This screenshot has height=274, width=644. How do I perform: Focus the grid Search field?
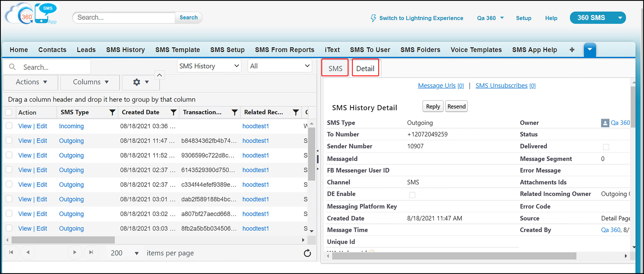pos(47,67)
